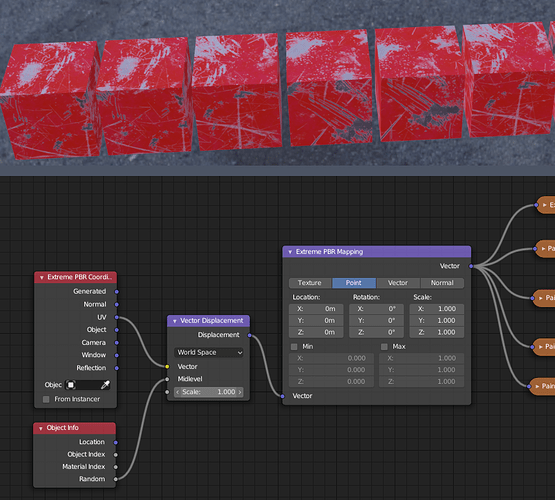Click the Normal output socket of coordinates node
555x500 pixels.
(117, 304)
